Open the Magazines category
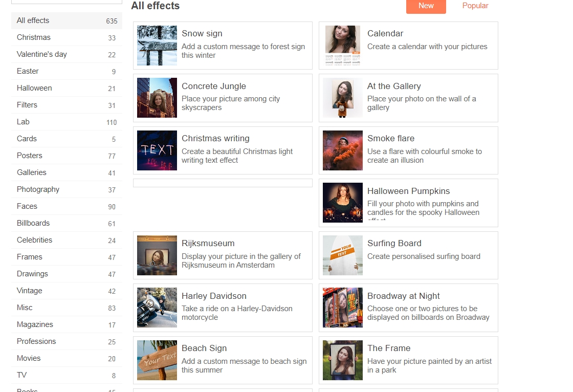573x392 pixels. pyautogui.click(x=35, y=324)
